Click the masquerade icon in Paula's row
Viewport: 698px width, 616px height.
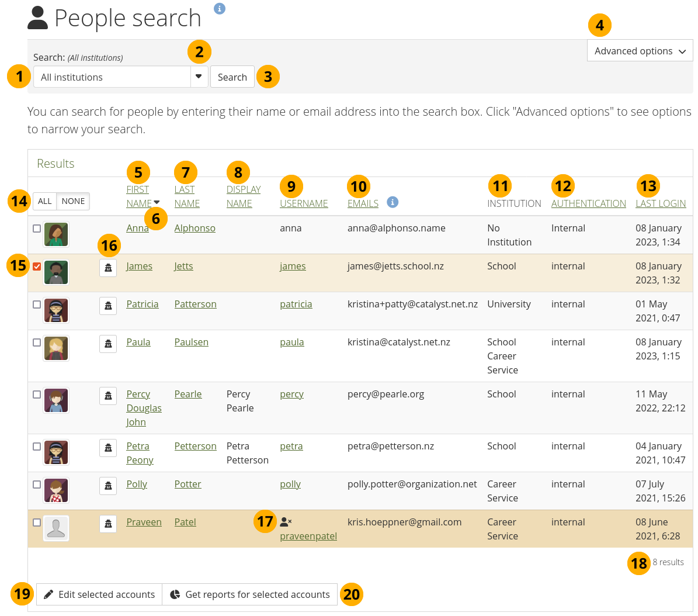coord(108,344)
